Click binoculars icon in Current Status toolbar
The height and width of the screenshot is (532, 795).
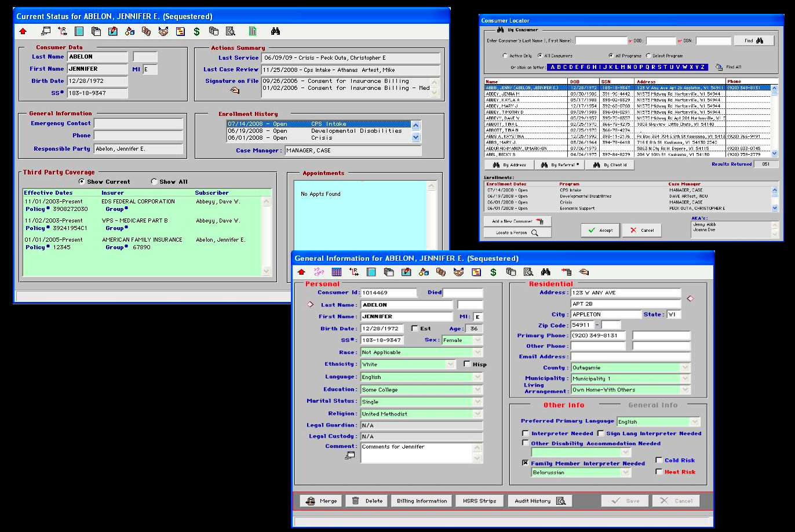(x=275, y=31)
